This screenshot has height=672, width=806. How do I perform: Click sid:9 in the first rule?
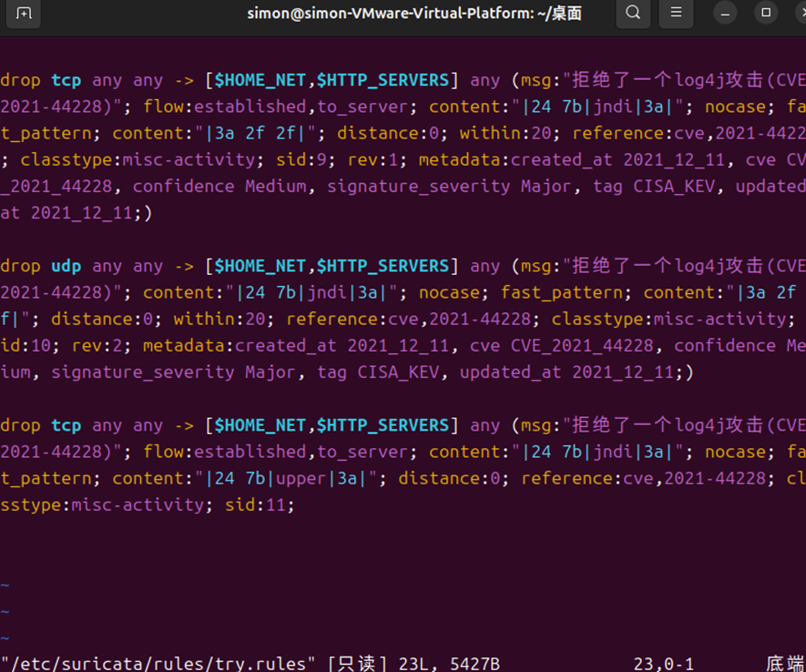coord(301,159)
